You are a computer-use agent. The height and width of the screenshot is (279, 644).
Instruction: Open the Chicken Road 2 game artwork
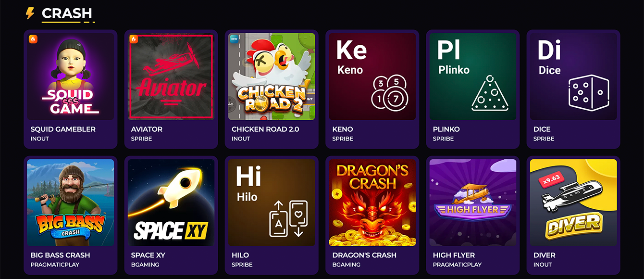[x=272, y=76]
